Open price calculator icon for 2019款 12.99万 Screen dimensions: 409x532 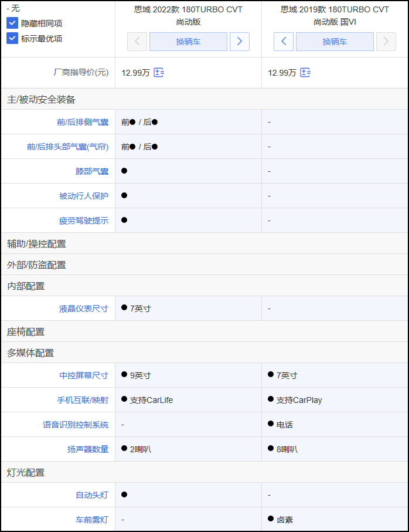305,73
